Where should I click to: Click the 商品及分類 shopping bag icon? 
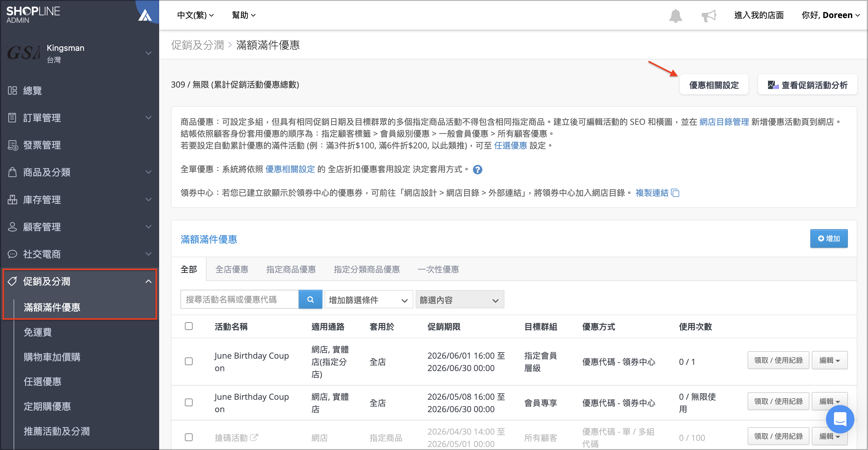[12, 172]
